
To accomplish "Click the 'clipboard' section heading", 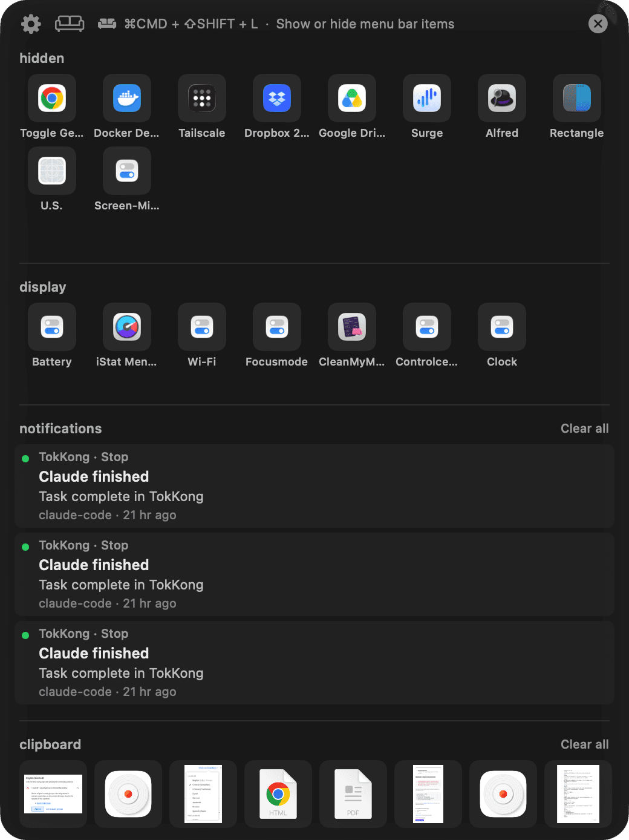I will click(x=50, y=744).
